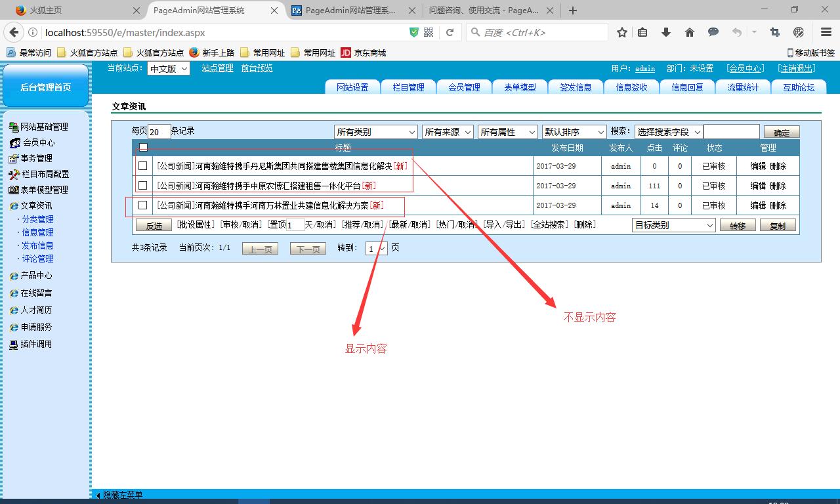Open the 目标类别 target category dropdown

point(673,225)
